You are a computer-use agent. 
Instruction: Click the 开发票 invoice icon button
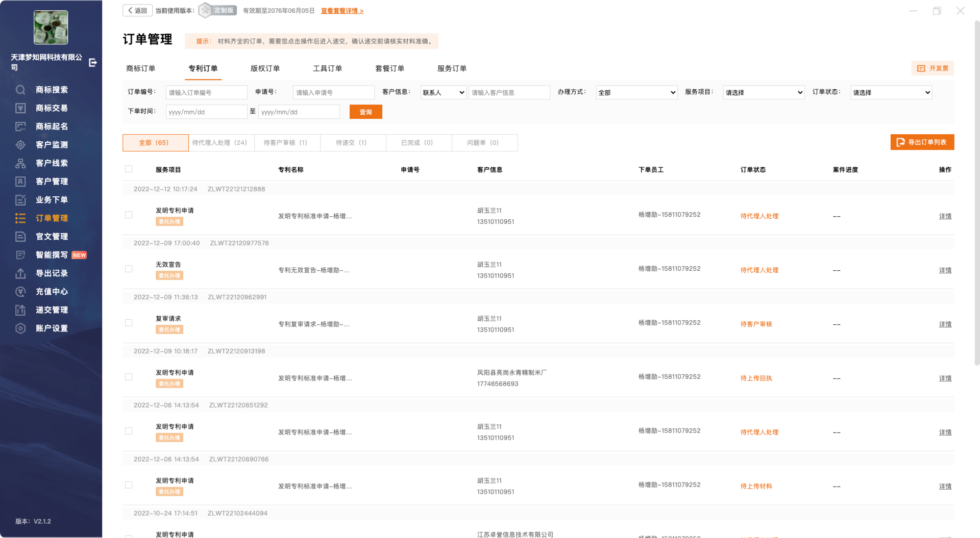[x=932, y=68]
